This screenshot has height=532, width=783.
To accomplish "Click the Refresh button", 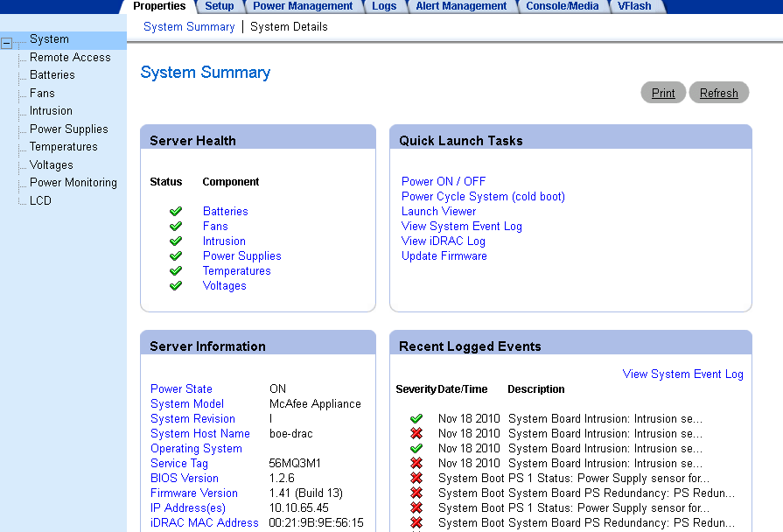I will [x=718, y=93].
